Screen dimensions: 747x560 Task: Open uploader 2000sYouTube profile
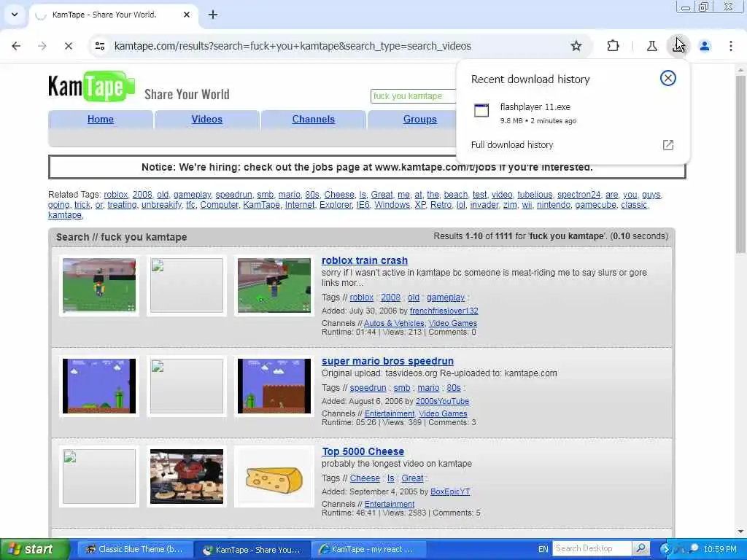click(x=442, y=401)
